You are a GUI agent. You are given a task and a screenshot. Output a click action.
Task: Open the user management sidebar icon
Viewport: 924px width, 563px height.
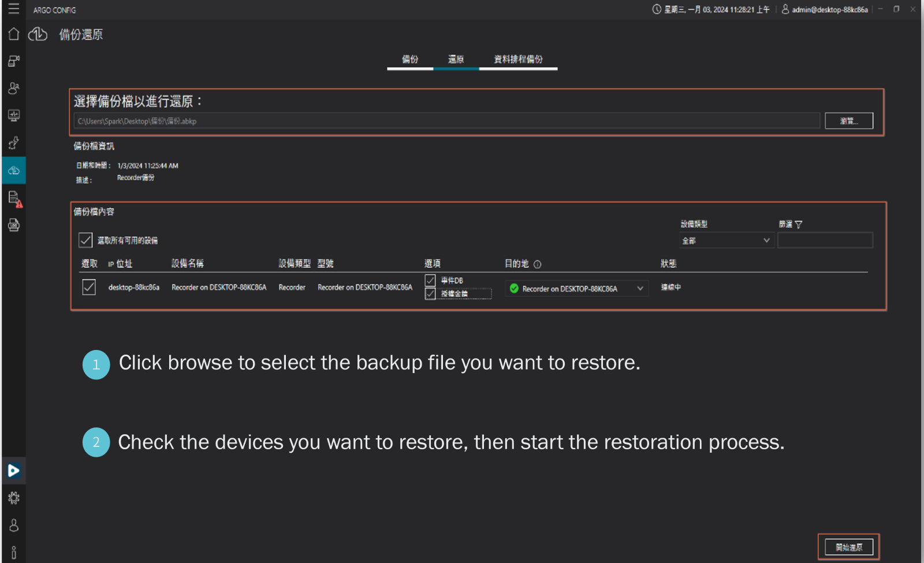click(x=14, y=88)
